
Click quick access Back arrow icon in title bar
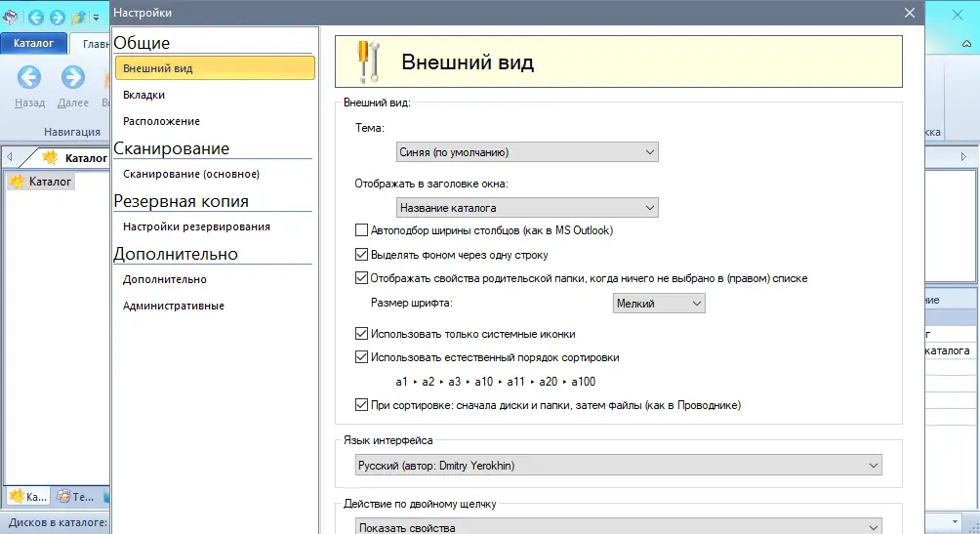[x=35, y=17]
